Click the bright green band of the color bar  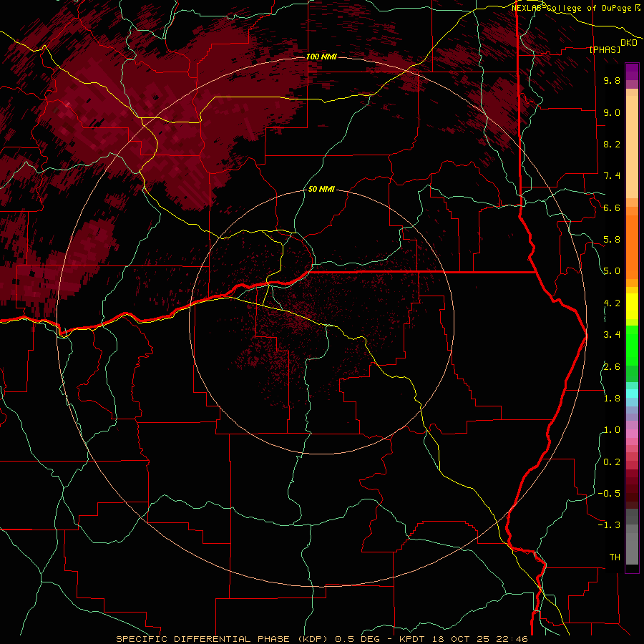pos(632,345)
